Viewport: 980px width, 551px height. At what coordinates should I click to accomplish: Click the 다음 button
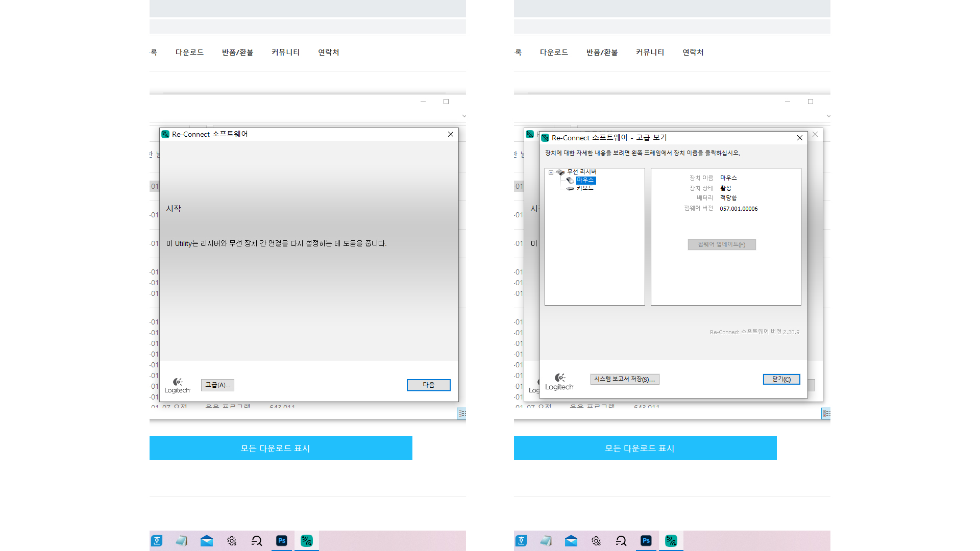428,385
